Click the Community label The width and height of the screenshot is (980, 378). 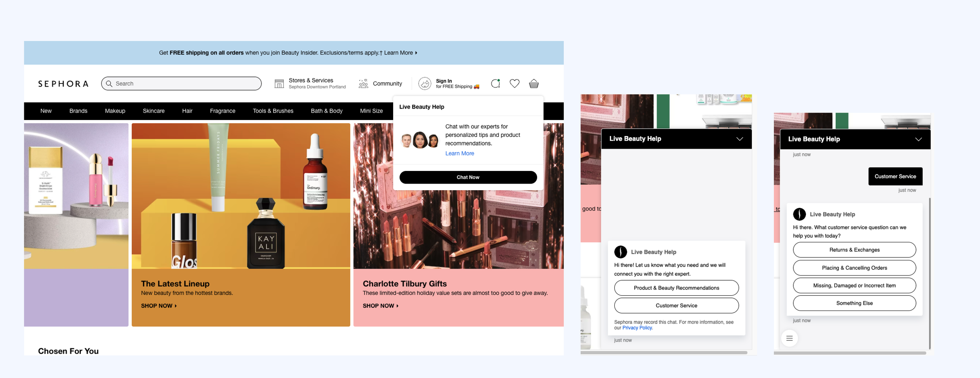pos(387,84)
